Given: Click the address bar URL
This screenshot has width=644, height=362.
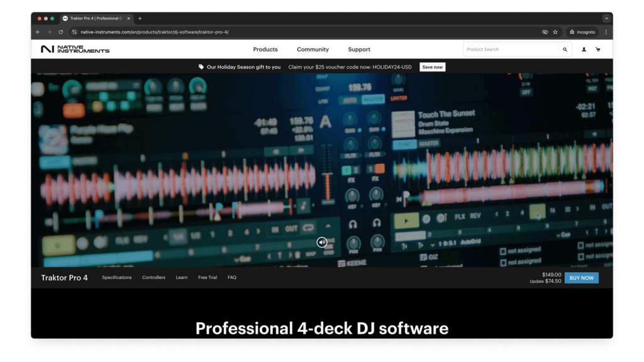Looking at the screenshot, I should coord(155,32).
